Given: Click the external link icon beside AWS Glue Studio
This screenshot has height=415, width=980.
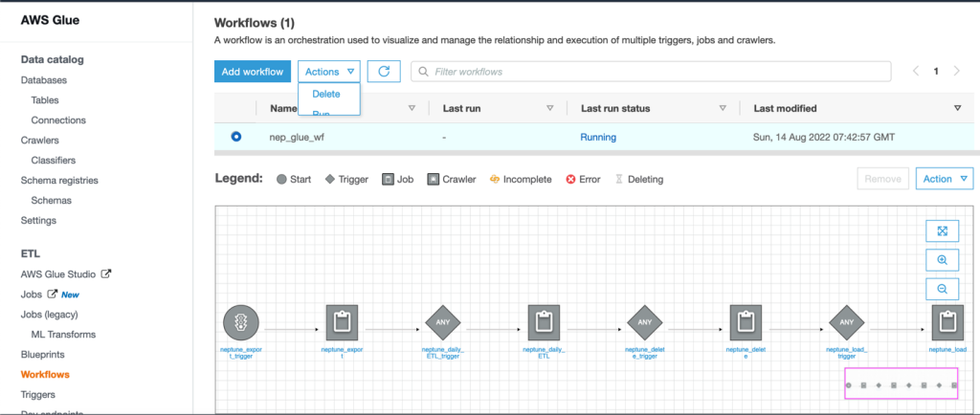Looking at the screenshot, I should 106,274.
